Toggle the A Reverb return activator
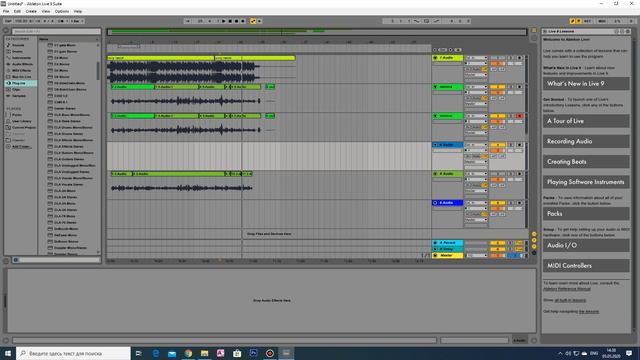 point(498,243)
